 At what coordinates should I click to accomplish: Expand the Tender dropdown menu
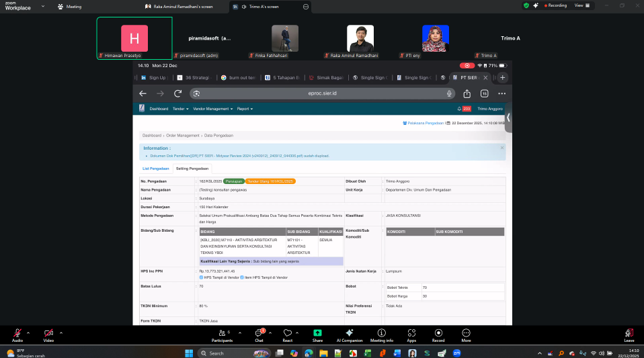179,108
